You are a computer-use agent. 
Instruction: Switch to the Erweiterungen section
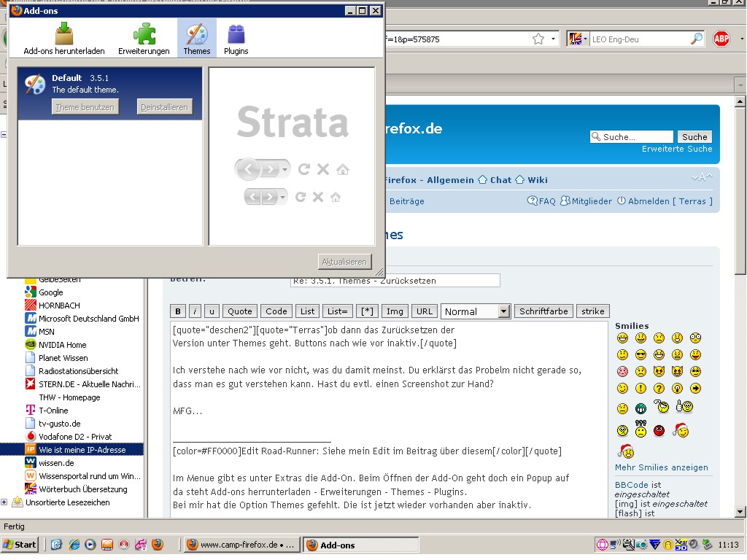tap(144, 39)
